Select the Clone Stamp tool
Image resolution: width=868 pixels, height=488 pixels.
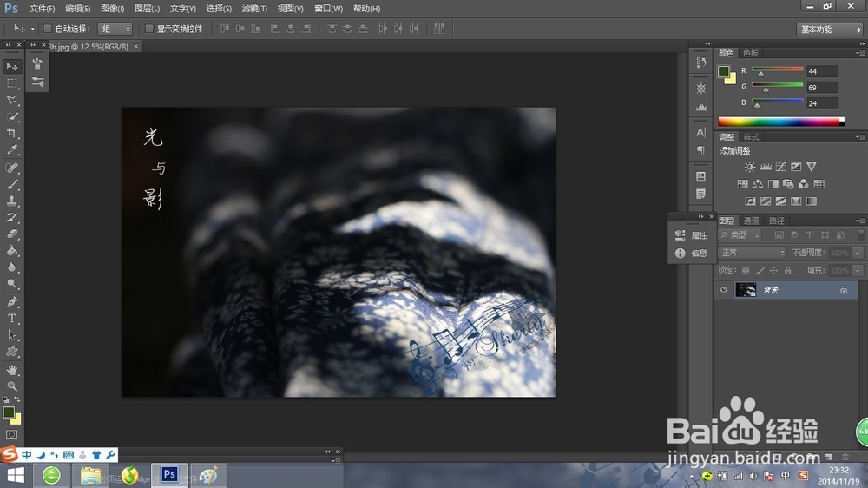click(11, 201)
